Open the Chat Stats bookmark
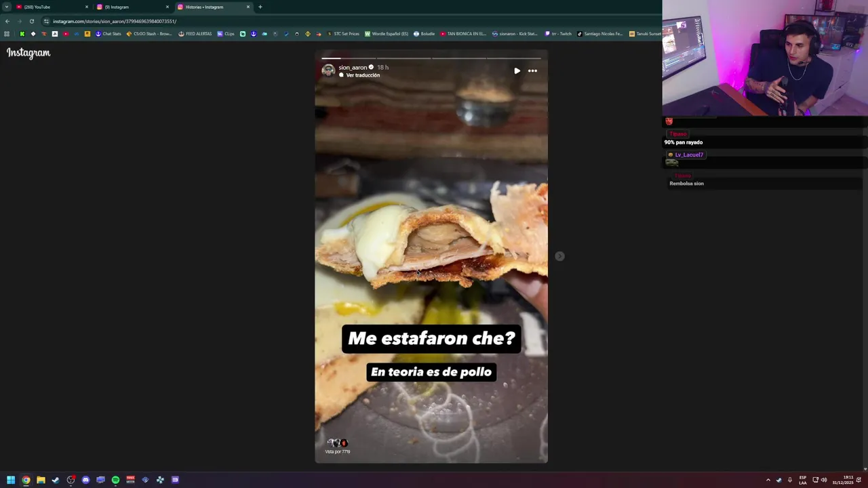 tap(108, 34)
